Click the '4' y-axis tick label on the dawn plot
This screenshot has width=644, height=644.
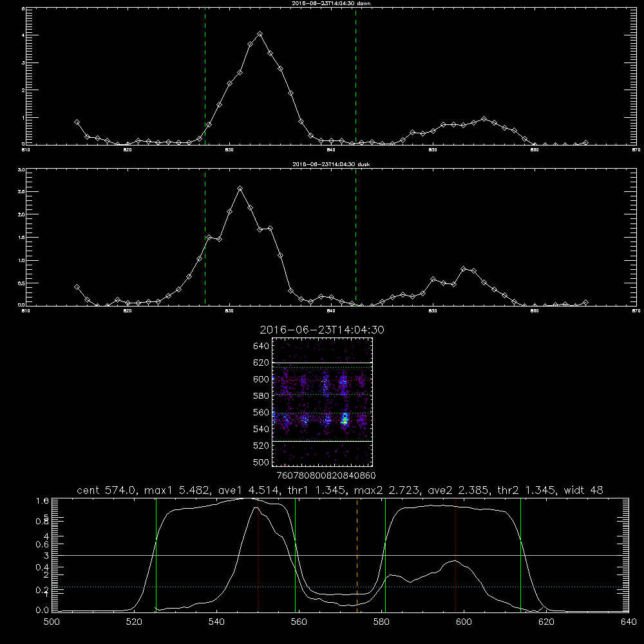(23, 35)
